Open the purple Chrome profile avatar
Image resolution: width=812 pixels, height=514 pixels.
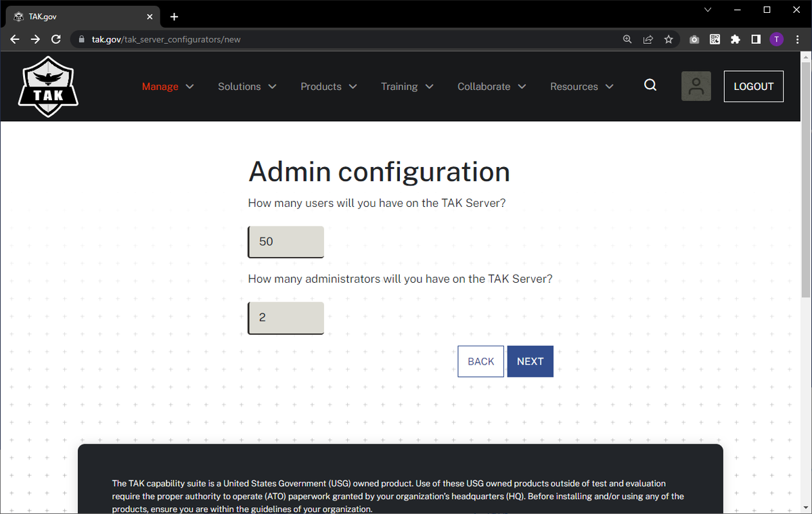776,39
